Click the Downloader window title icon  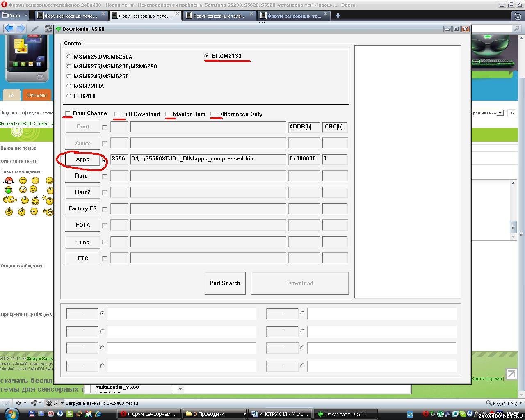[59, 29]
